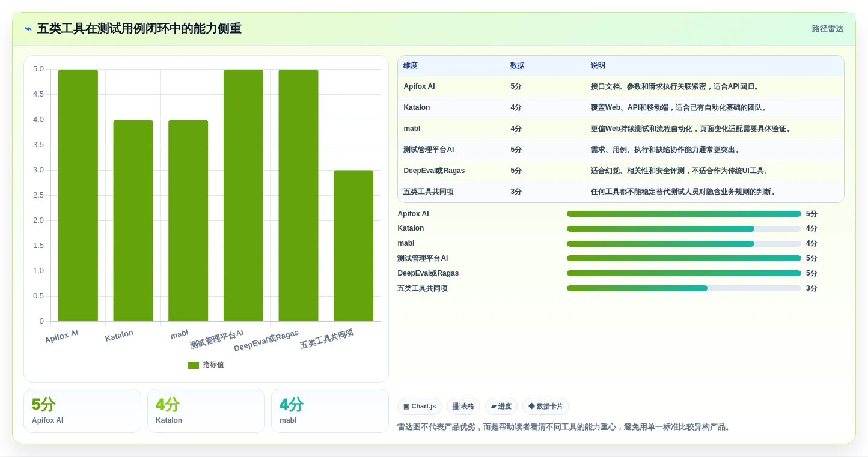Click the Katalon x-axis label
The width and height of the screenshot is (868, 457).
pyautogui.click(x=119, y=336)
